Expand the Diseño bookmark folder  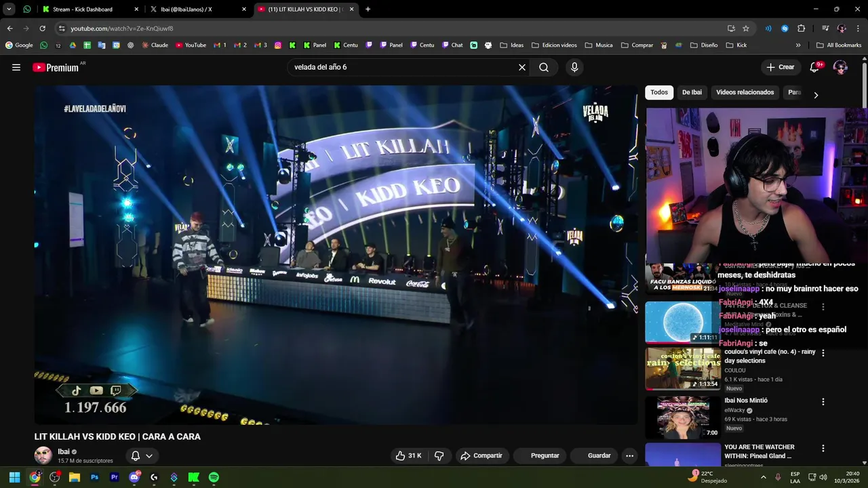point(704,45)
